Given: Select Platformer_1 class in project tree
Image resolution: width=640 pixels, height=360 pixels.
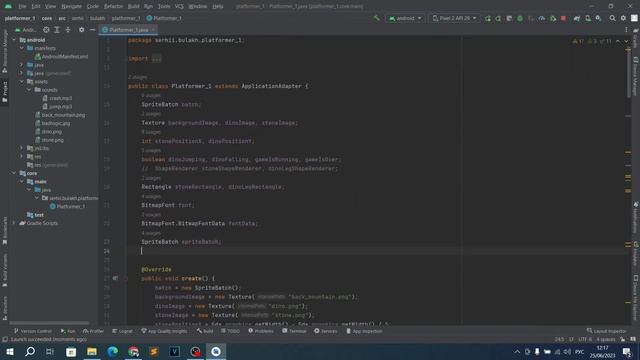Looking at the screenshot, I should tap(67, 207).
